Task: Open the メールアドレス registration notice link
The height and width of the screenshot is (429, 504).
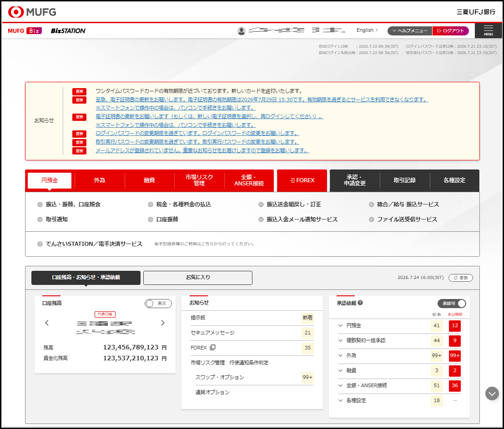Action: click(x=202, y=150)
